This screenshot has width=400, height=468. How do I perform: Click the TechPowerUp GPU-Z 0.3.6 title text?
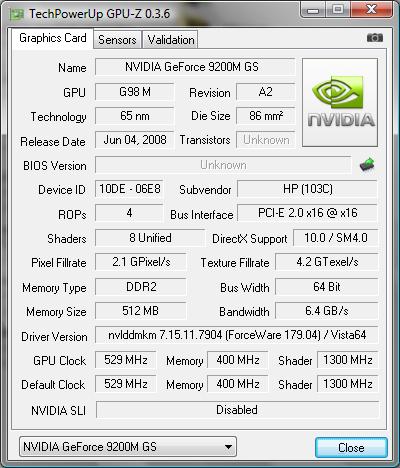coord(99,14)
